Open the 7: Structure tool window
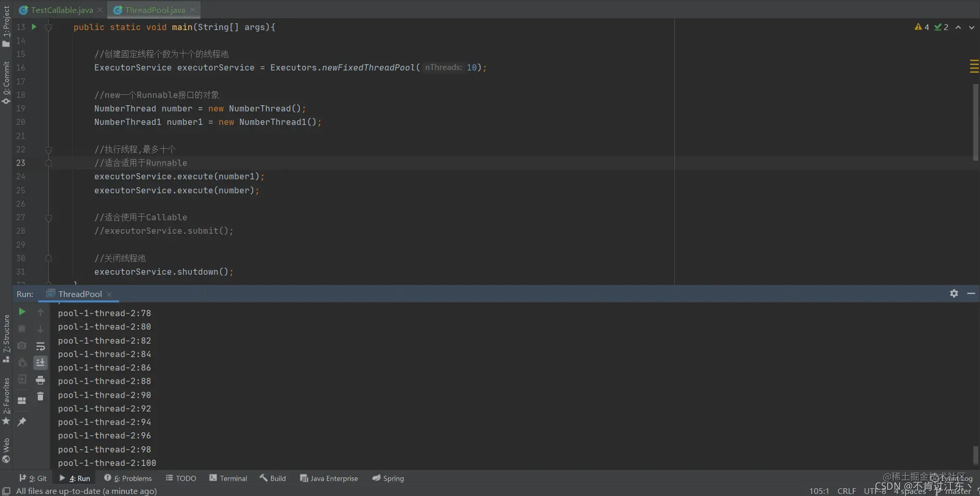The height and width of the screenshot is (496, 980). pos(6,338)
